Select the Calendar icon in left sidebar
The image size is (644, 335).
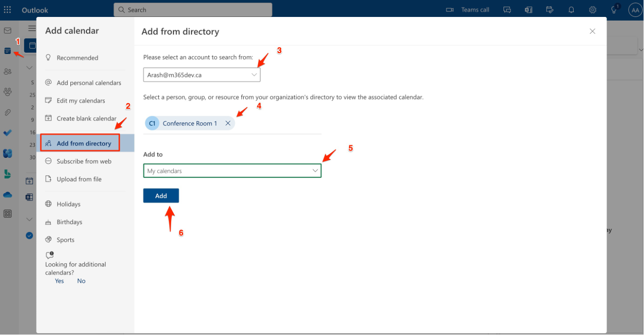(x=7, y=50)
